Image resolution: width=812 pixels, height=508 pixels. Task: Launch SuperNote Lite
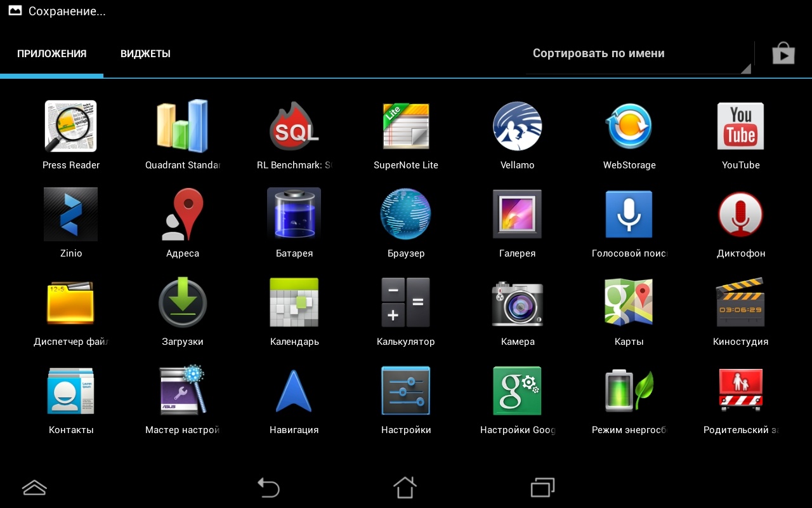pyautogui.click(x=406, y=126)
